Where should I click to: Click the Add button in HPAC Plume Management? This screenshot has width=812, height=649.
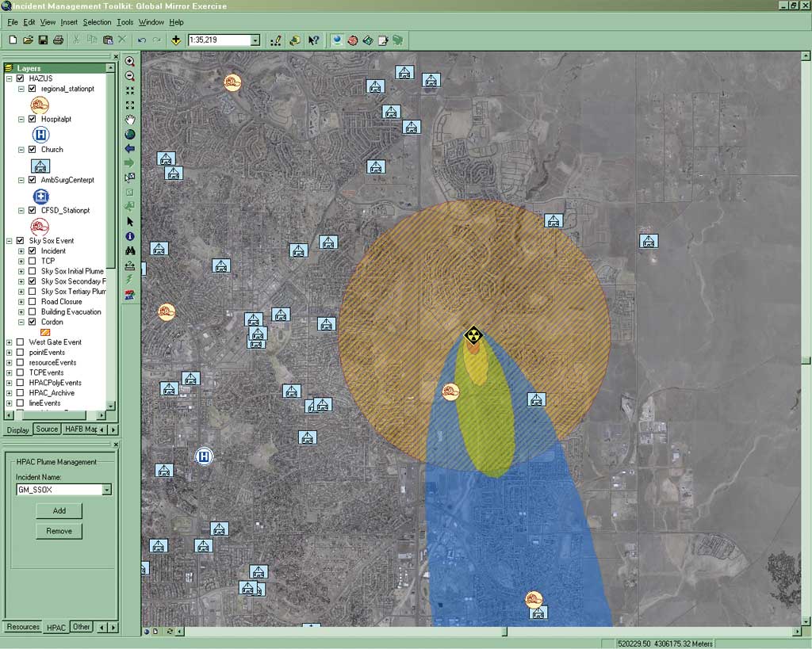point(59,511)
